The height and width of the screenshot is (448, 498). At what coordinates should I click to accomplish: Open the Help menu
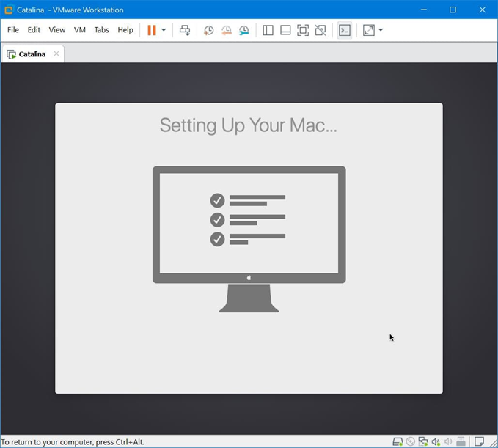(x=125, y=30)
